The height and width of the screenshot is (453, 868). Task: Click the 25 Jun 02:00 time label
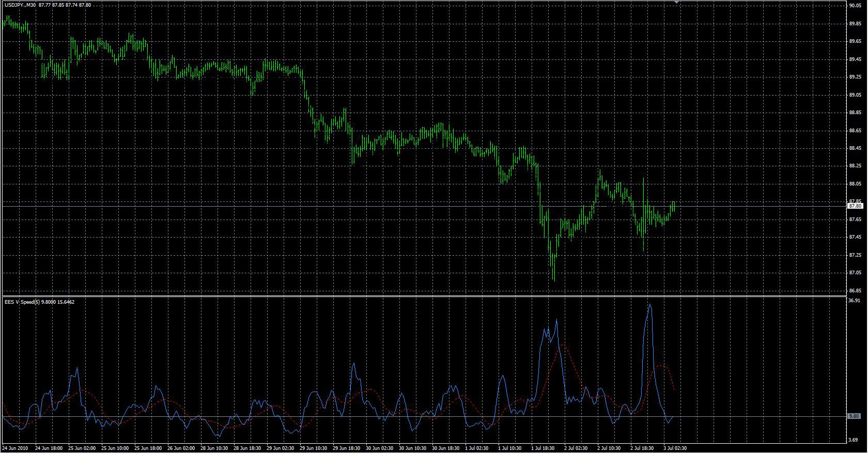click(82, 448)
